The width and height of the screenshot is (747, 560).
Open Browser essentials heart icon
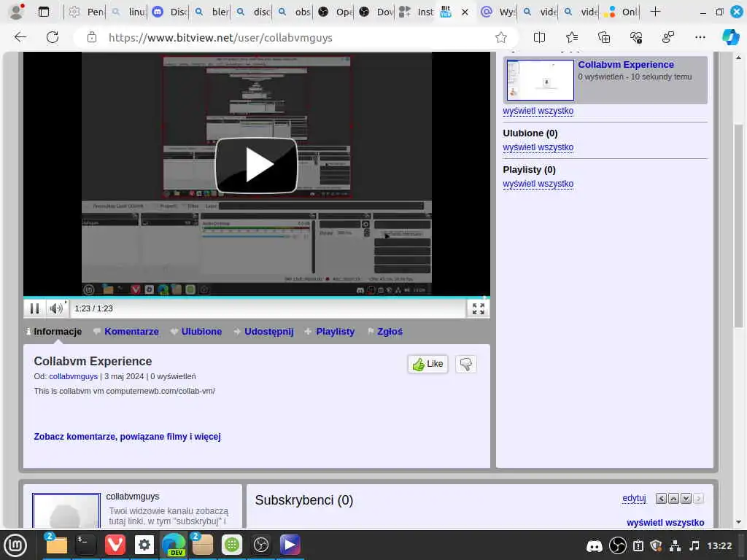pyautogui.click(x=636, y=37)
